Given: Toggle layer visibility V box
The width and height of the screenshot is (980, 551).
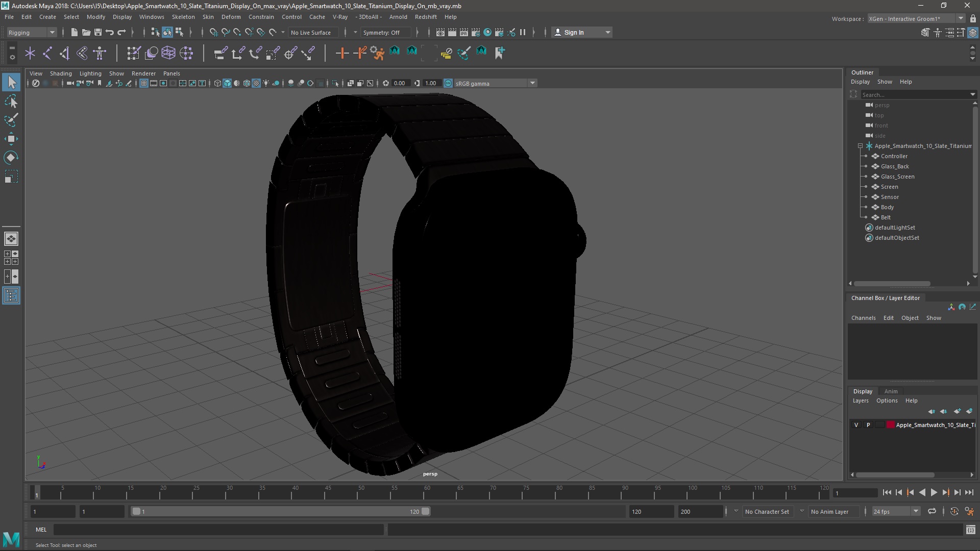Looking at the screenshot, I should pos(856,425).
